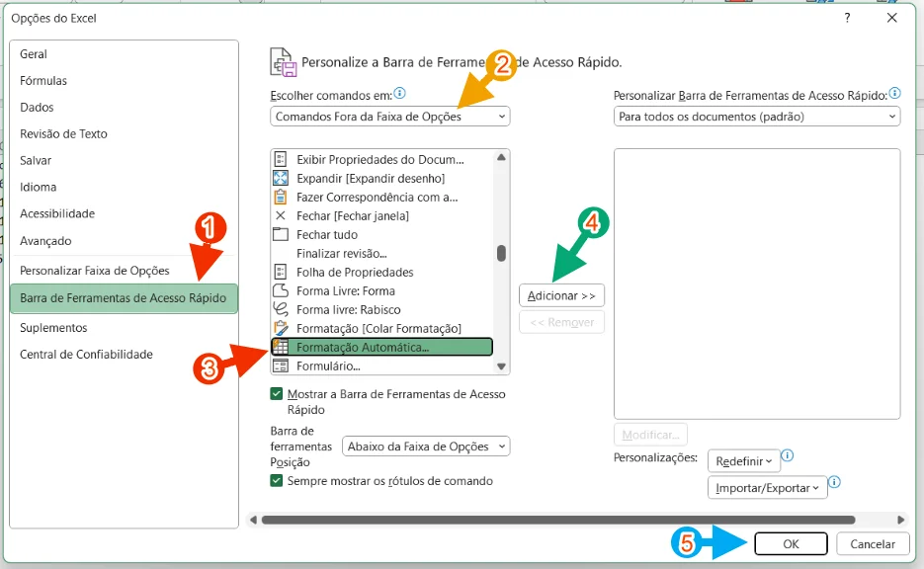Select the Fechar tudo command text

pyautogui.click(x=327, y=234)
